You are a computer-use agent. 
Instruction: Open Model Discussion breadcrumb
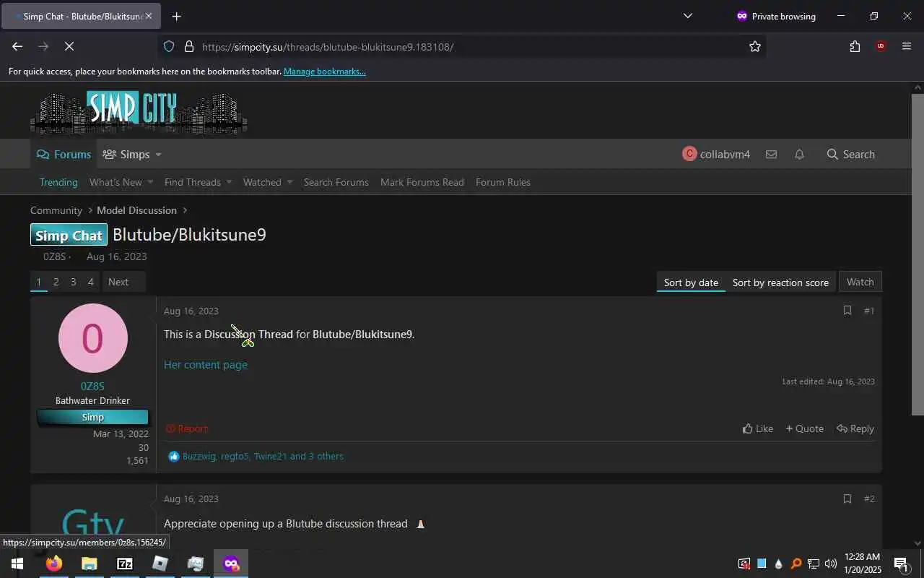(x=137, y=210)
